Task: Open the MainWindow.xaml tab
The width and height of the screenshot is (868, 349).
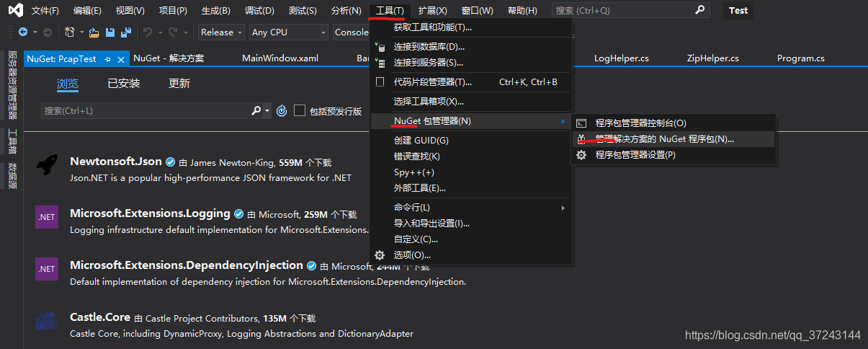Action: 280,58
